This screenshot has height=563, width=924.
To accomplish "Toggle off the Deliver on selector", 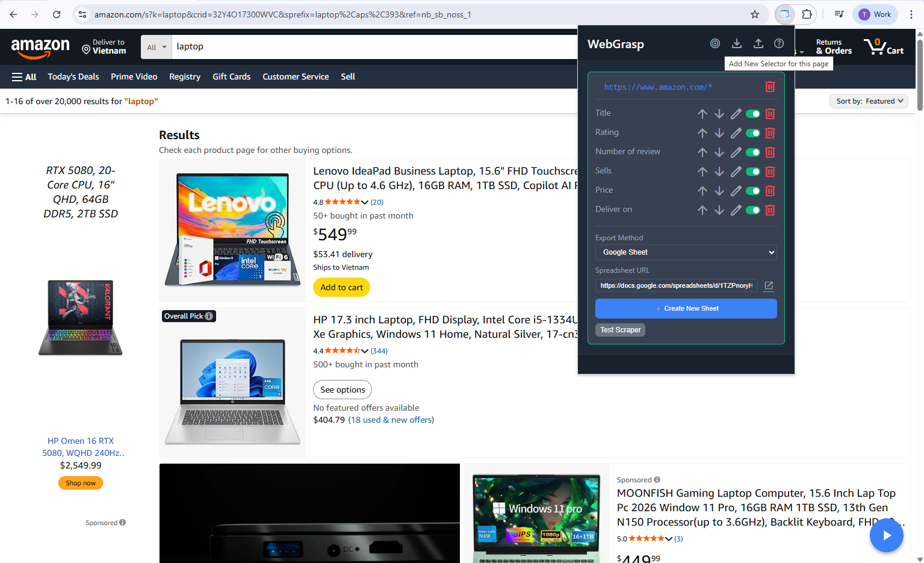I will (752, 210).
